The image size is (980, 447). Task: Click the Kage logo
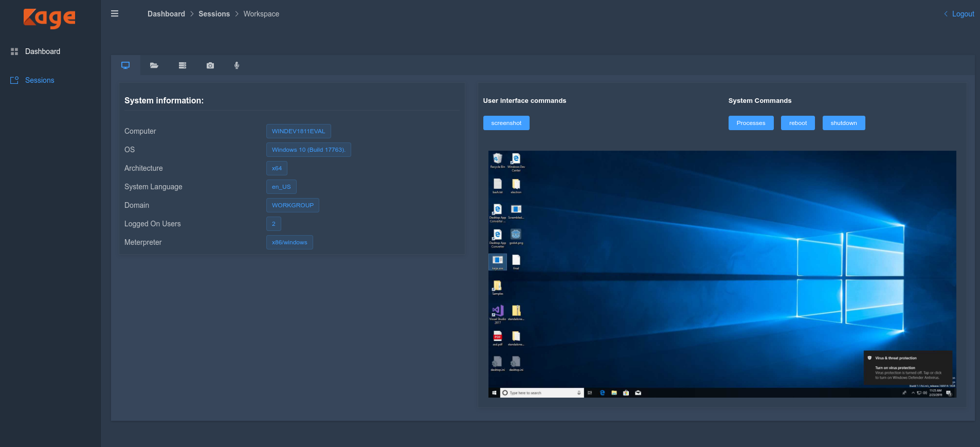click(x=49, y=18)
